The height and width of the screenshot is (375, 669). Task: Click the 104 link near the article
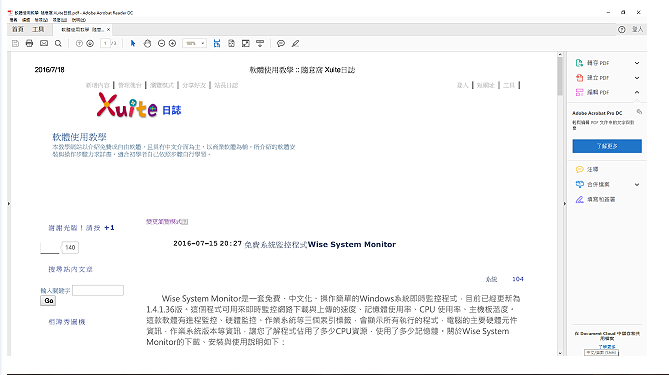pyautogui.click(x=518, y=279)
